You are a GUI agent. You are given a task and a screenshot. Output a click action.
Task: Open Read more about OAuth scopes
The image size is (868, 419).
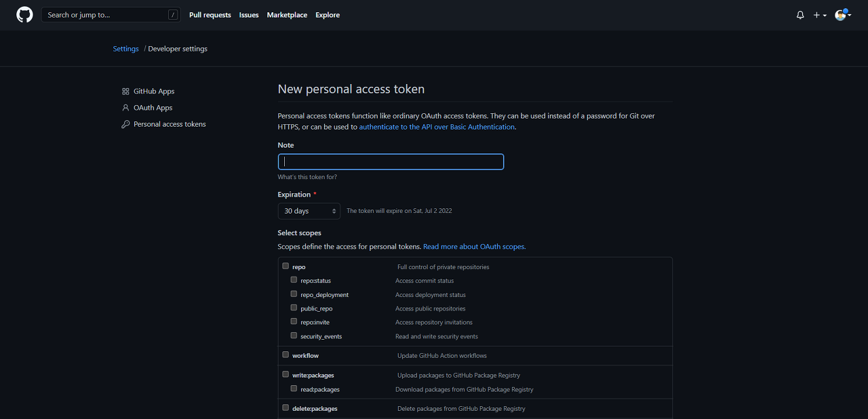point(473,246)
